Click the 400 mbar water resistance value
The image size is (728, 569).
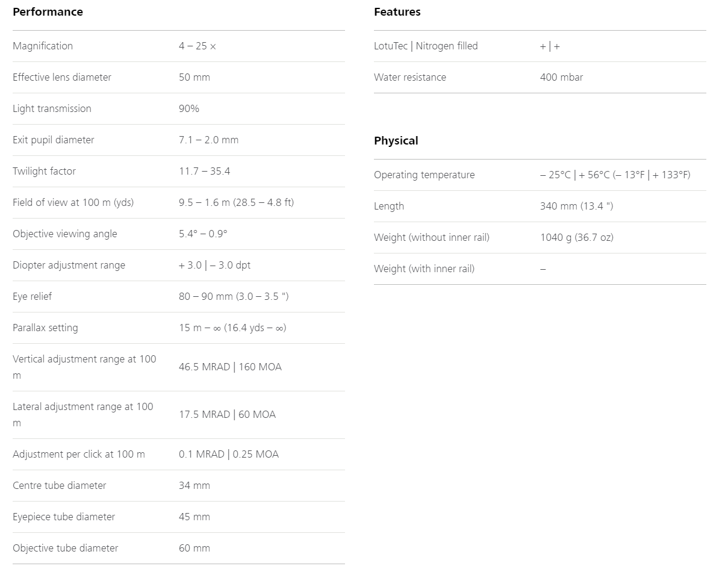pyautogui.click(x=561, y=78)
